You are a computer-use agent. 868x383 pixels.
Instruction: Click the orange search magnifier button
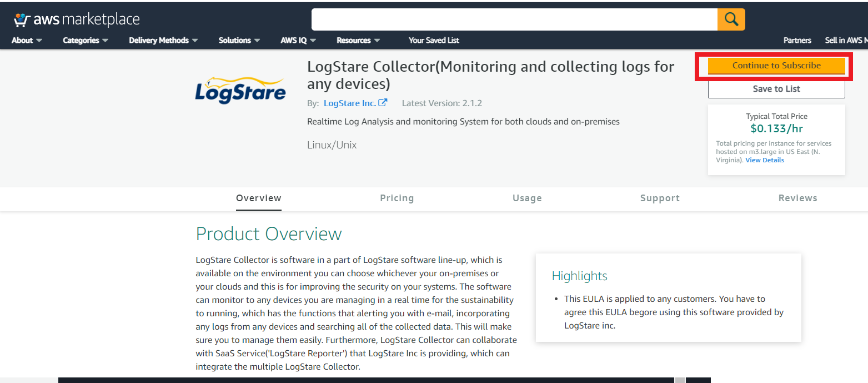731,19
